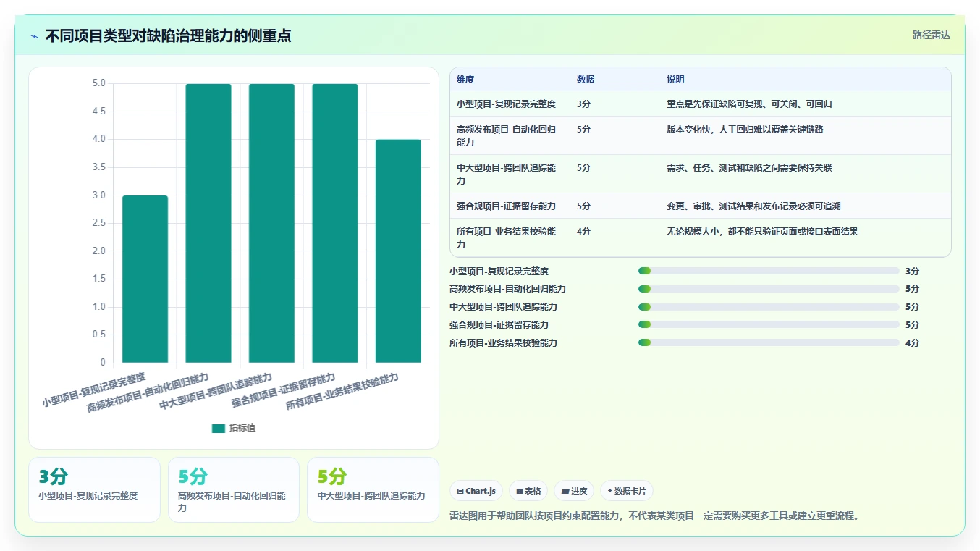Click the 4分 value beside the last progress bar

pos(912,342)
